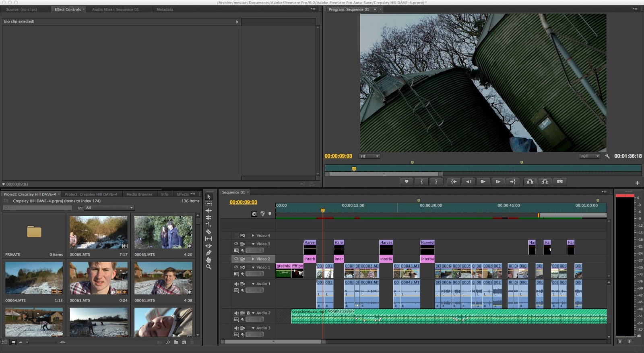Viewport: 644px width, 353px height.
Task: Step back one frame
Action: click(469, 182)
